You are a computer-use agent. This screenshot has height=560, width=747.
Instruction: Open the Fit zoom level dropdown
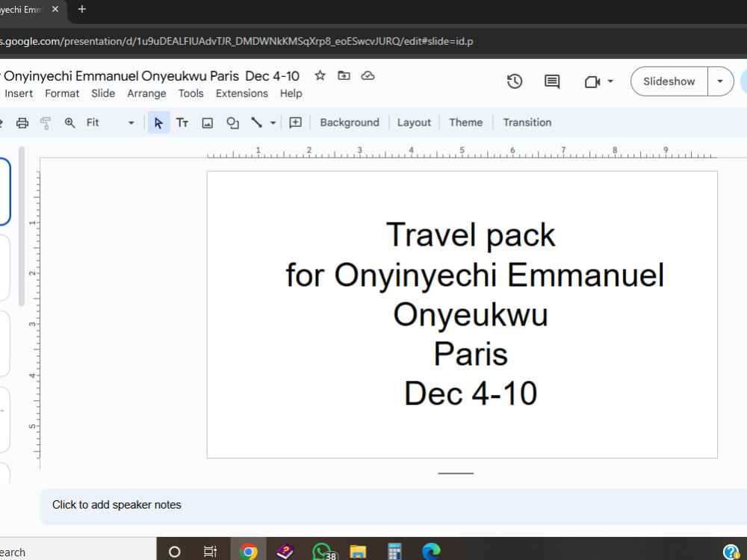click(110, 123)
